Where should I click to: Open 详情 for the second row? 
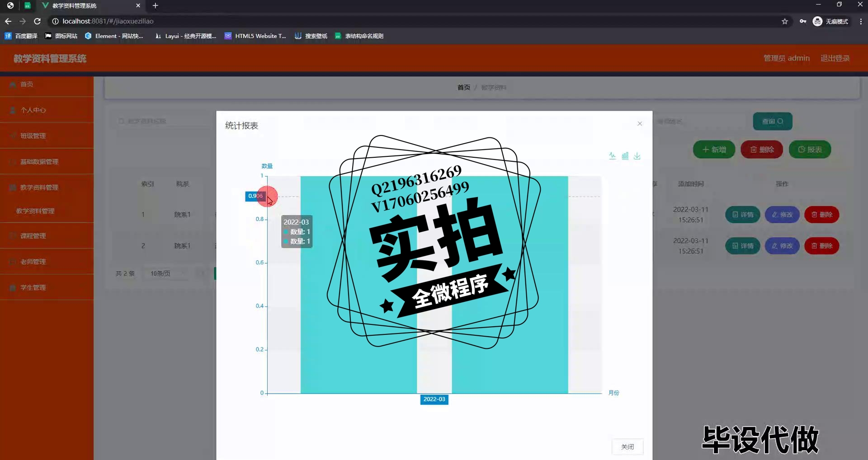tap(743, 246)
